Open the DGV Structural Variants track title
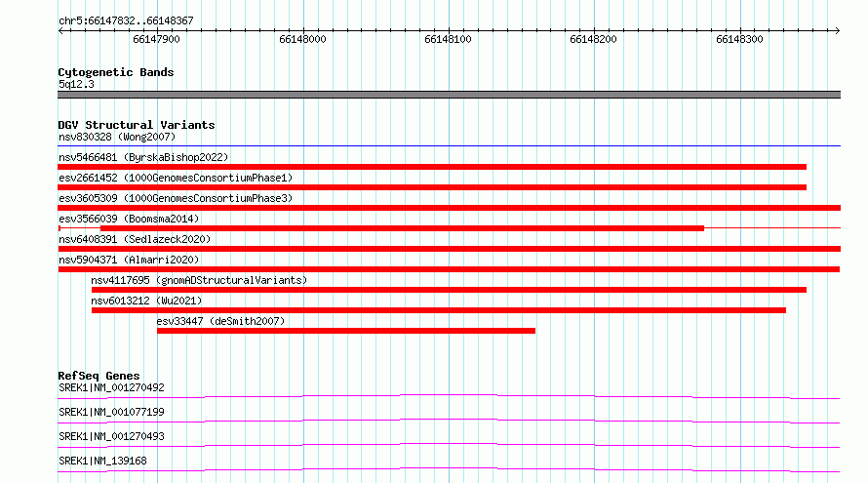Viewport: 868px width, 483px height. tap(137, 125)
